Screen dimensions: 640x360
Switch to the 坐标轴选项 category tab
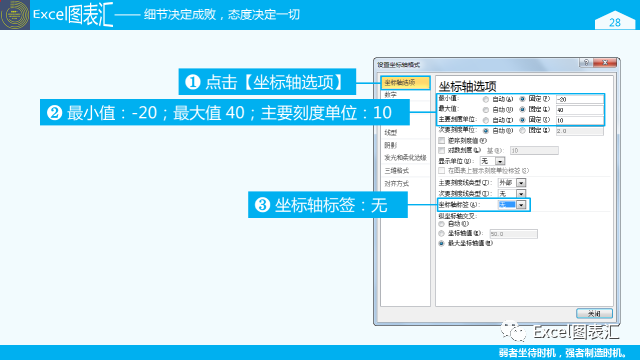tap(405, 82)
